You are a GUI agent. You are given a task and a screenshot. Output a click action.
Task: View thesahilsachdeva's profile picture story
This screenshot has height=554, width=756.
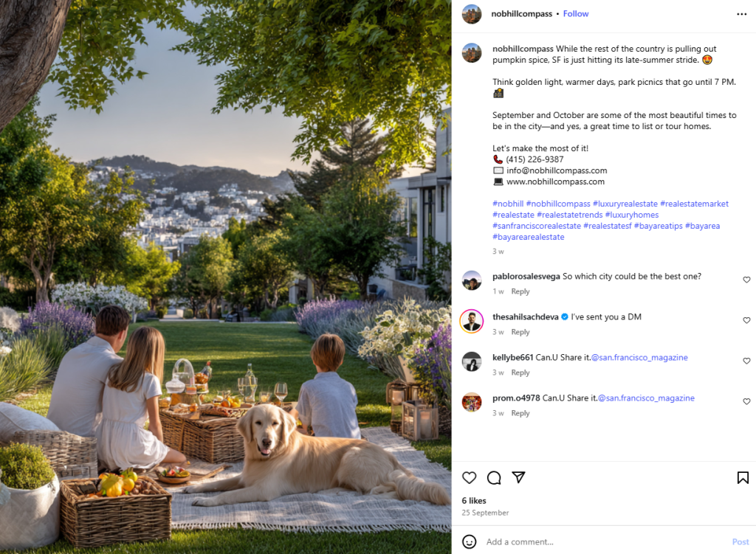click(472, 321)
